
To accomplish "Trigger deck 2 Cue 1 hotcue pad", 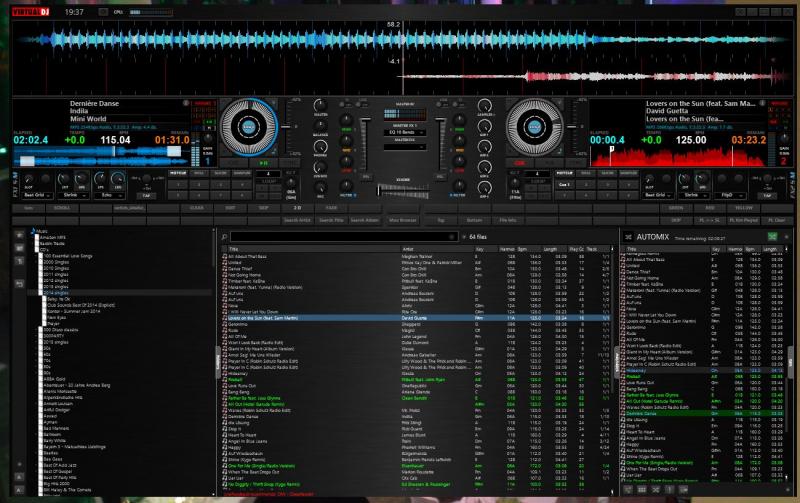I will [x=564, y=184].
